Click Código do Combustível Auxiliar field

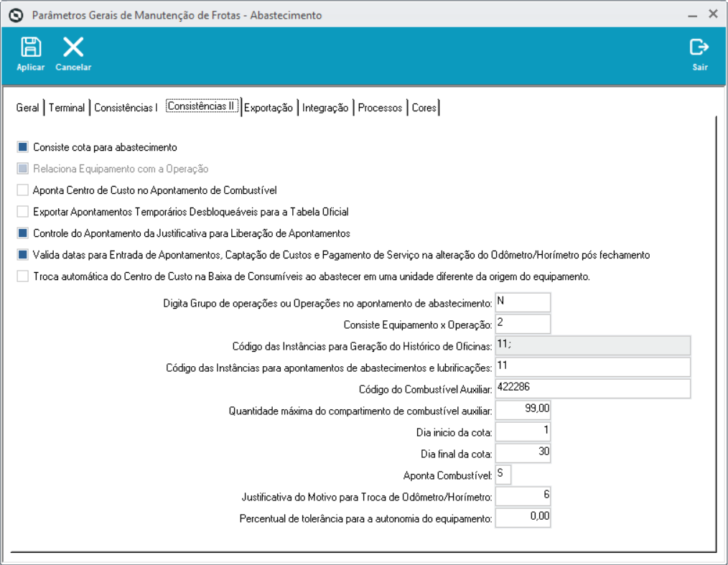tap(593, 388)
